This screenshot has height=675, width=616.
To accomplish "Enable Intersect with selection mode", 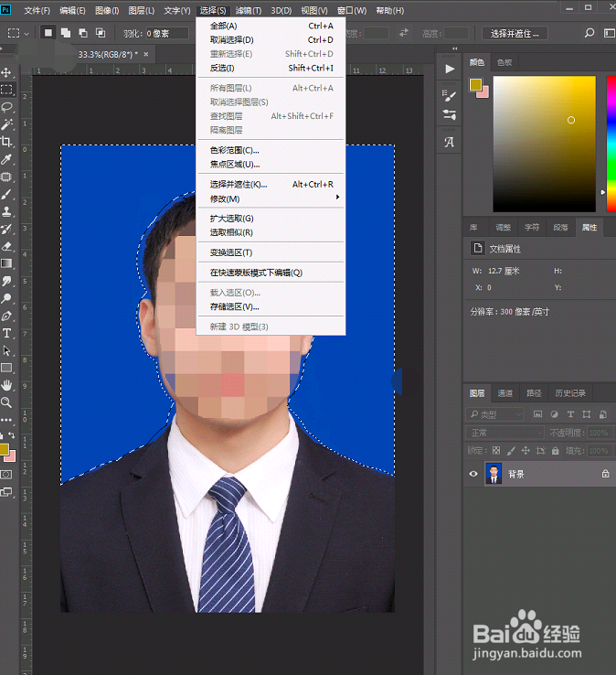I will [x=101, y=33].
